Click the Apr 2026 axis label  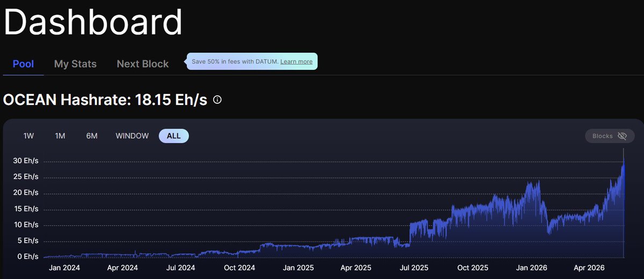tap(589, 268)
